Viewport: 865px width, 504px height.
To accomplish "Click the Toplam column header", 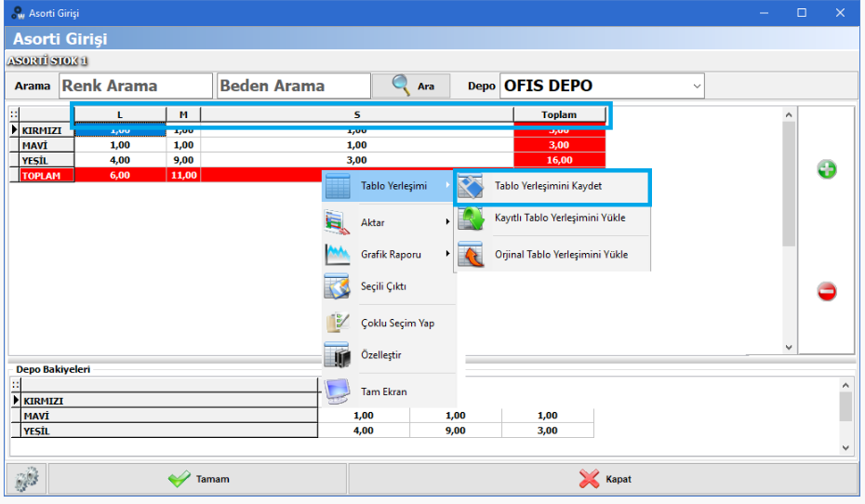I will click(x=559, y=114).
